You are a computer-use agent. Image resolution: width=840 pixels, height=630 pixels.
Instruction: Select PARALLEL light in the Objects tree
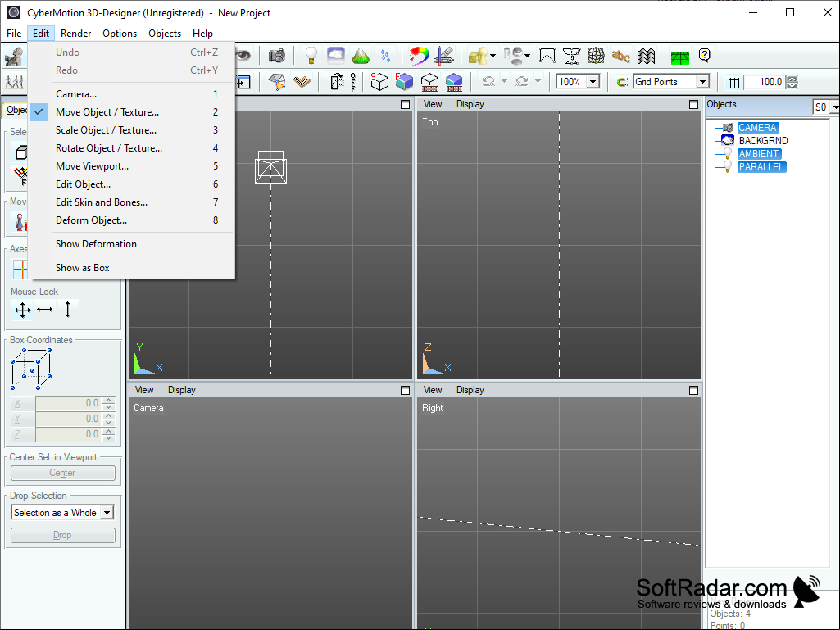tap(761, 166)
